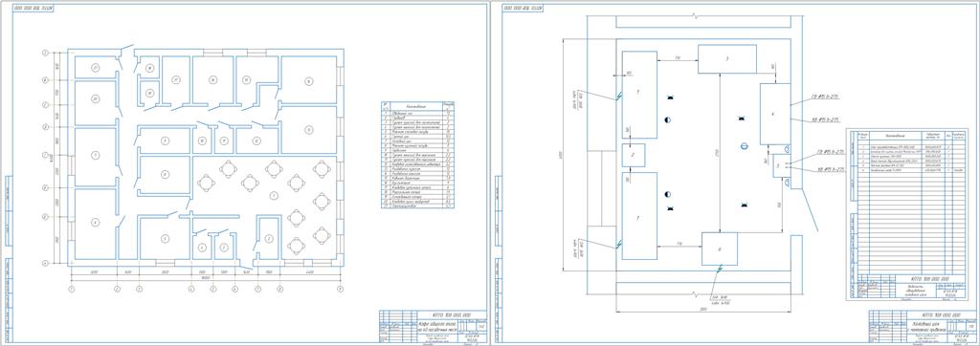Select room number 1 circle in dining hall
The height and width of the screenshot is (346, 980).
[273, 196]
